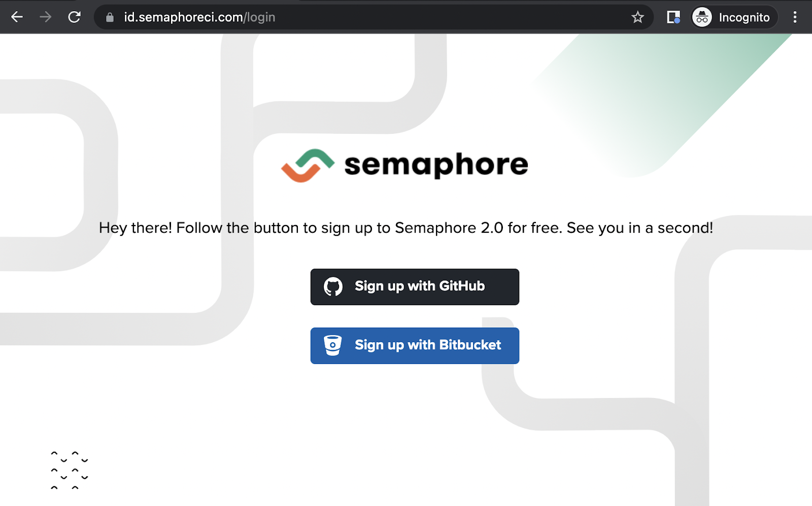Sign up with Bitbucket
Screen dimensions: 812x506
point(414,345)
